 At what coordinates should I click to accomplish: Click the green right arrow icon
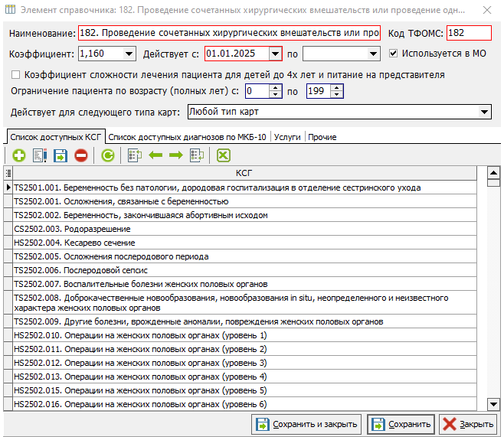175,155
